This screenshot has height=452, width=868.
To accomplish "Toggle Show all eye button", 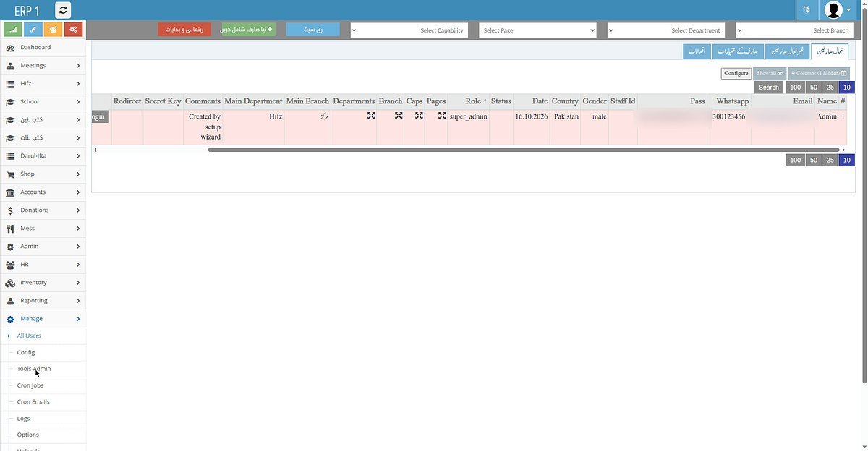I will click(770, 73).
